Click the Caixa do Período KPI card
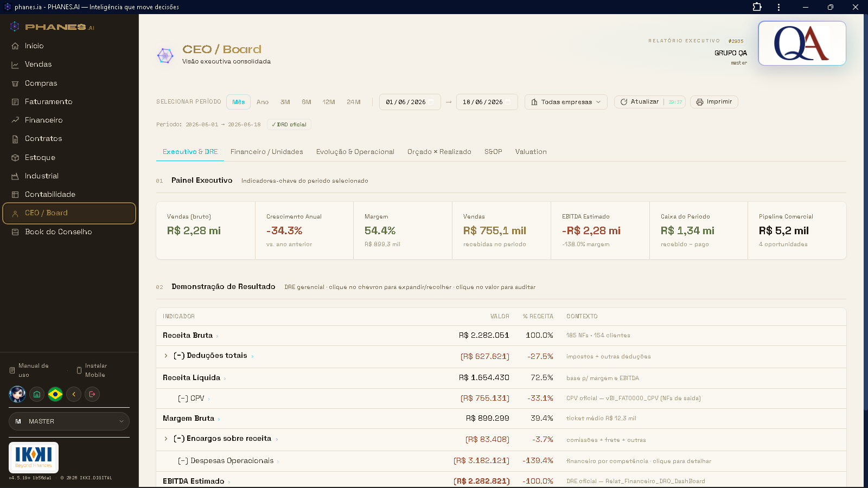 [x=699, y=230]
